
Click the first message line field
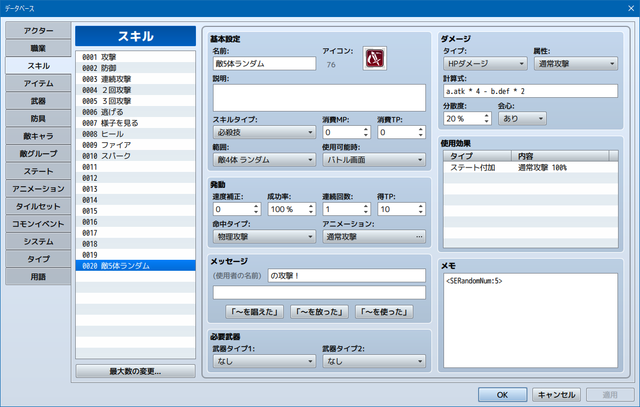click(x=347, y=276)
